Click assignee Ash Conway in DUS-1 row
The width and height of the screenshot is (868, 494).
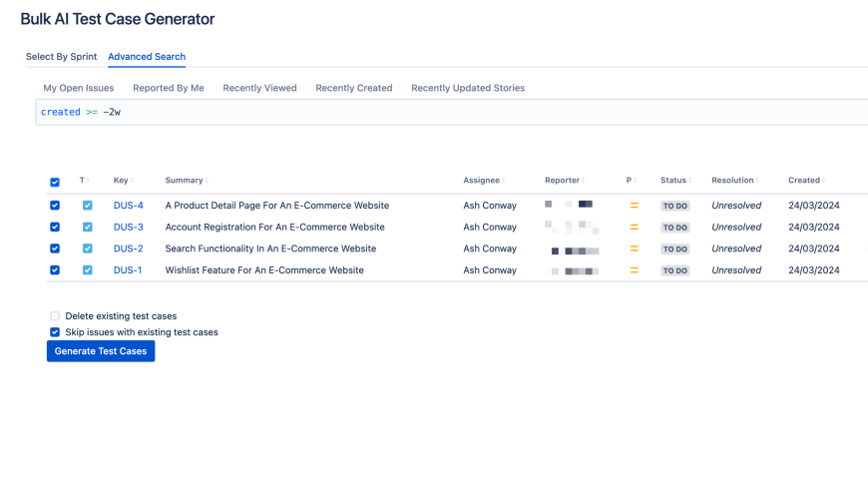490,270
